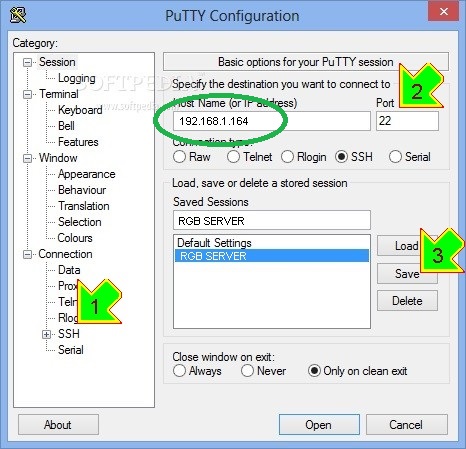Select the Serial connection type
This screenshot has width=466, height=449.
pyautogui.click(x=395, y=157)
